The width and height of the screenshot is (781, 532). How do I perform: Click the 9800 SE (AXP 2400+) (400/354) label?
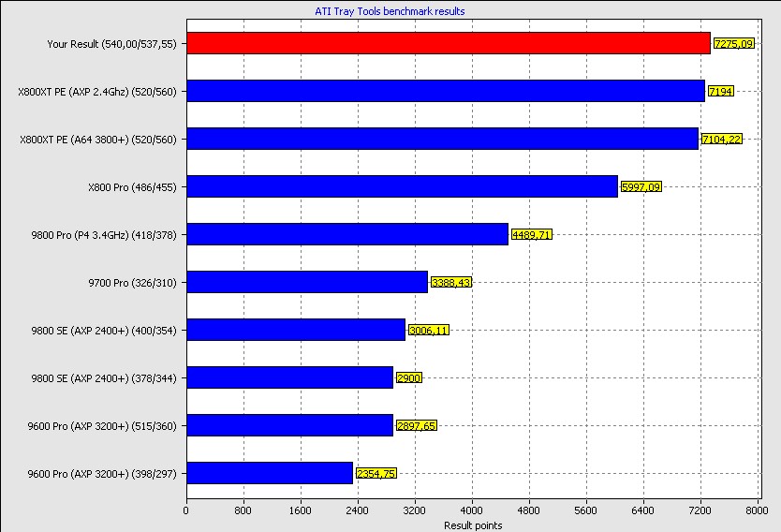[104, 331]
